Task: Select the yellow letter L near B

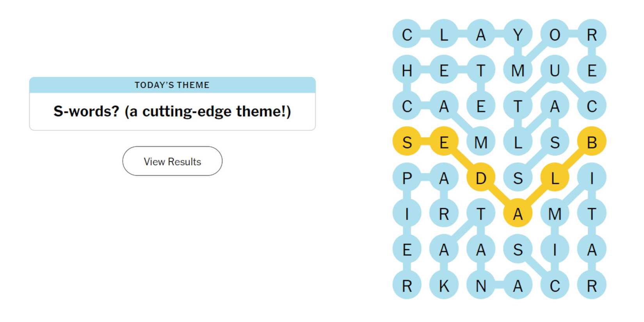Action: [x=555, y=178]
